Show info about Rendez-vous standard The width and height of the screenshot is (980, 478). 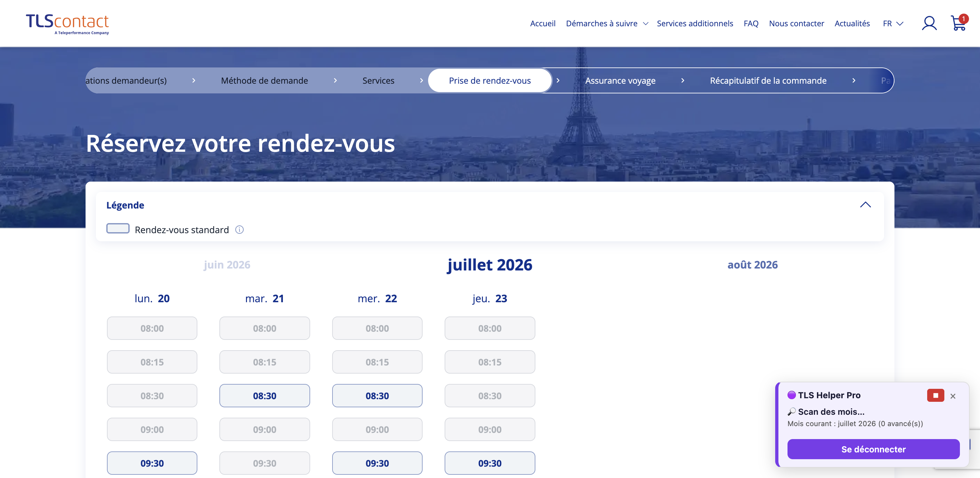239,230
